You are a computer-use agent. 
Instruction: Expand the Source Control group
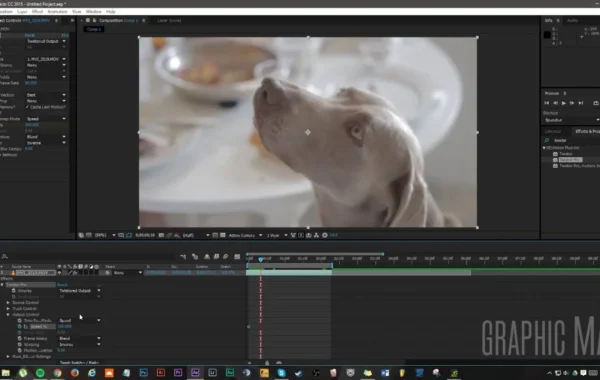click(8, 303)
